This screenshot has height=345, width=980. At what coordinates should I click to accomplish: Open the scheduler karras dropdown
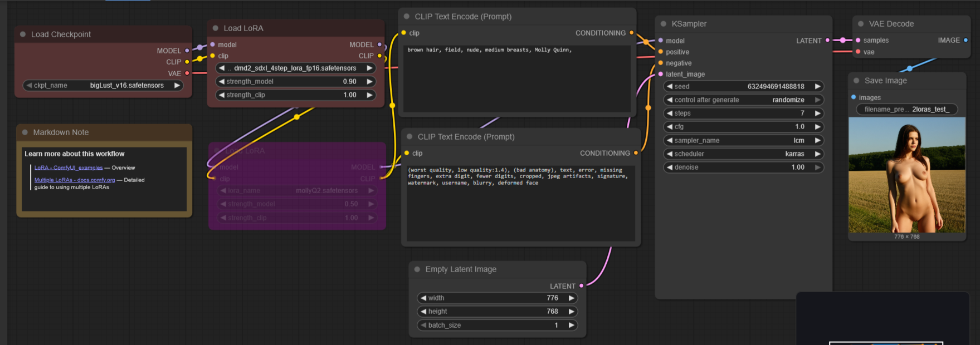[744, 154]
